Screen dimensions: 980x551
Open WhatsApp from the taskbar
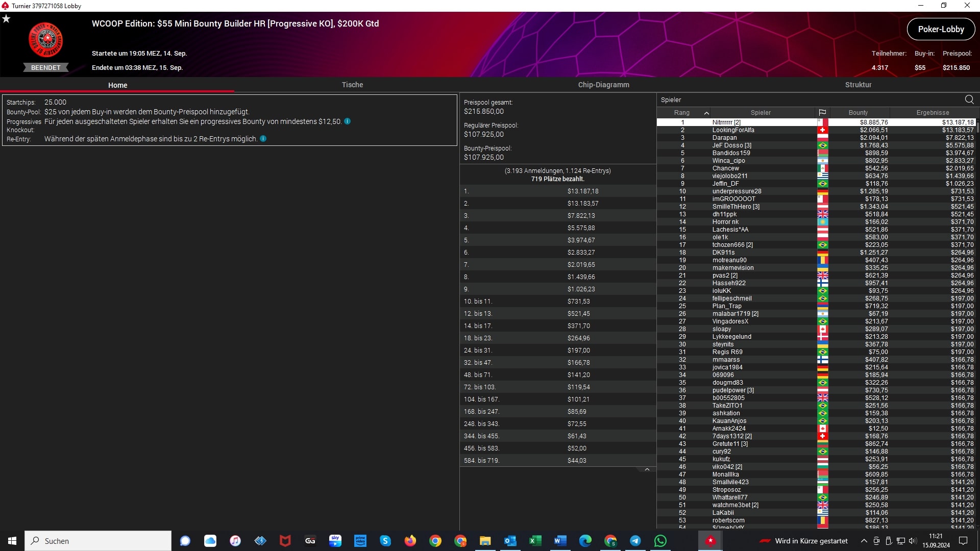660,541
